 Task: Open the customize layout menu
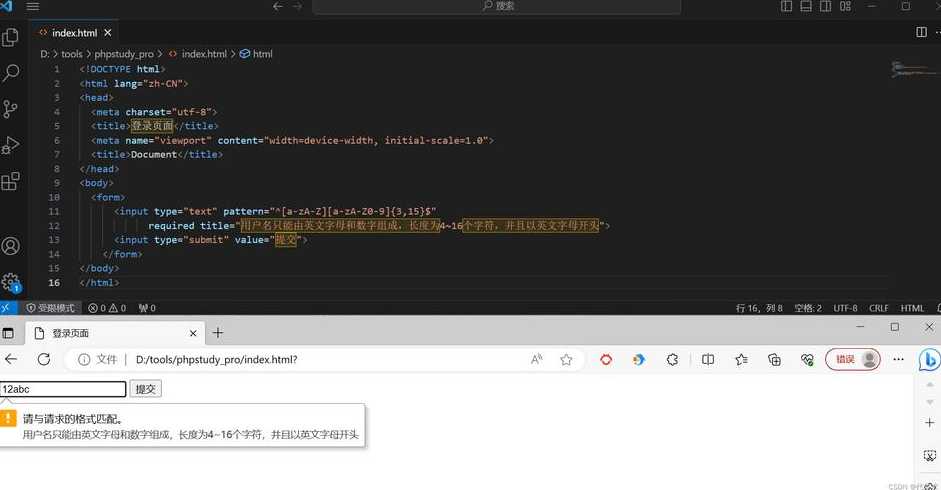pos(846,6)
